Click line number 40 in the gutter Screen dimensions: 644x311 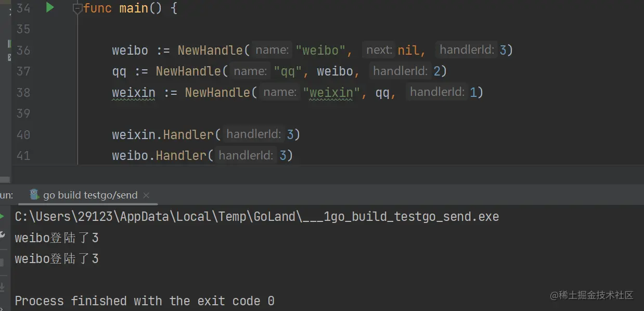[23, 135]
